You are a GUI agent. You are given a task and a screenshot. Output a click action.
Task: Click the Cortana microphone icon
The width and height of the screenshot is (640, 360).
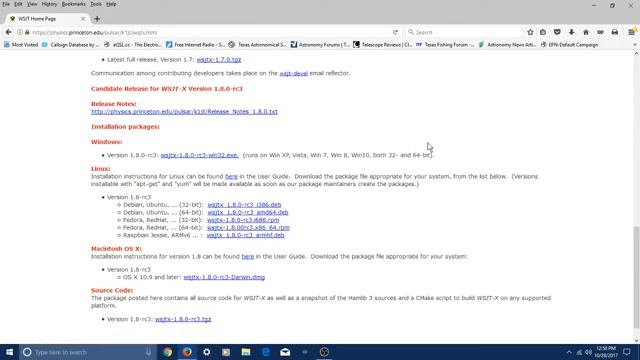149,352
